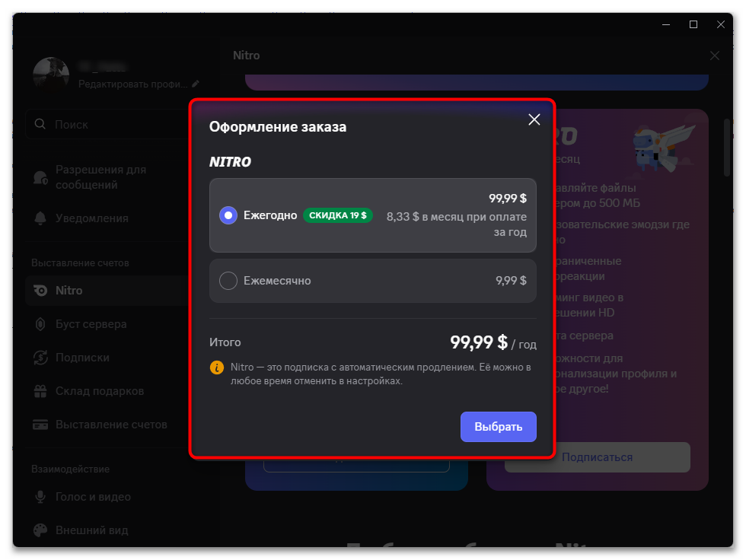Image resolution: width=746 pixels, height=560 pixels.
Task: Close the settings with top-right X icon
Action: (x=715, y=56)
